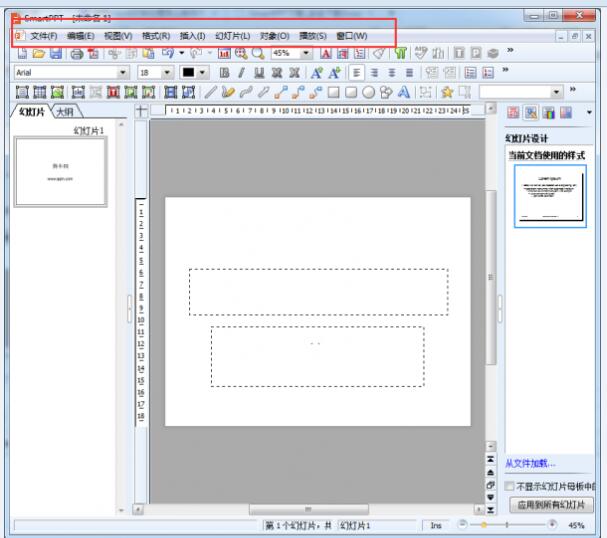Toggle bold text formatting
The height and width of the screenshot is (538, 607).
point(224,72)
